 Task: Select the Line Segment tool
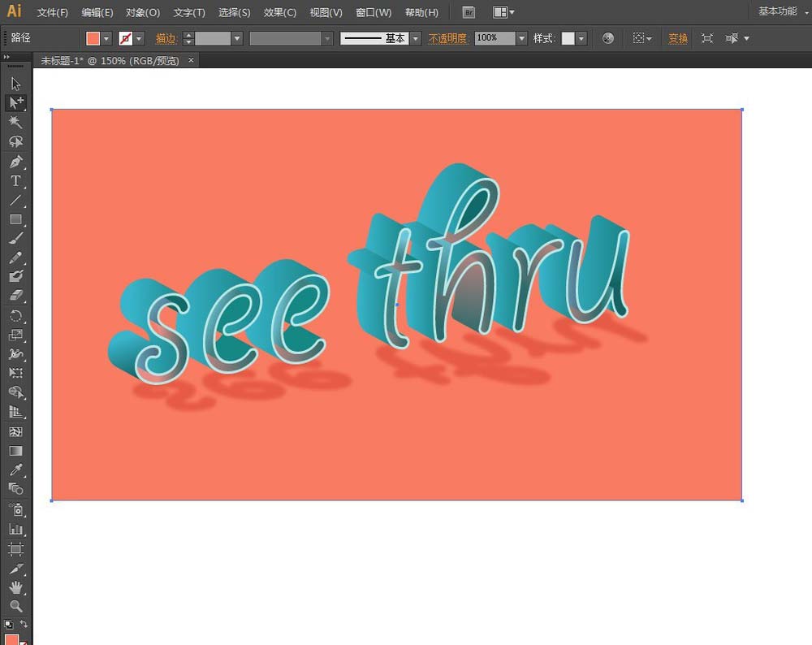(x=15, y=200)
